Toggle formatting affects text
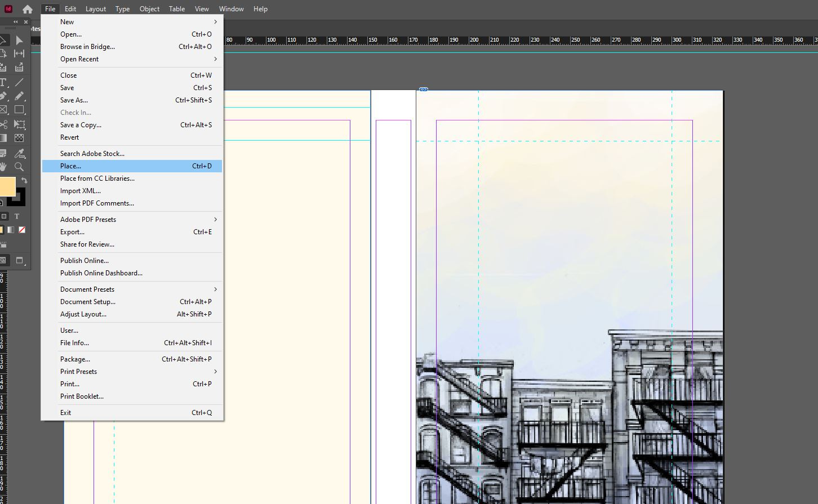Image resolution: width=818 pixels, height=504 pixels. (17, 215)
